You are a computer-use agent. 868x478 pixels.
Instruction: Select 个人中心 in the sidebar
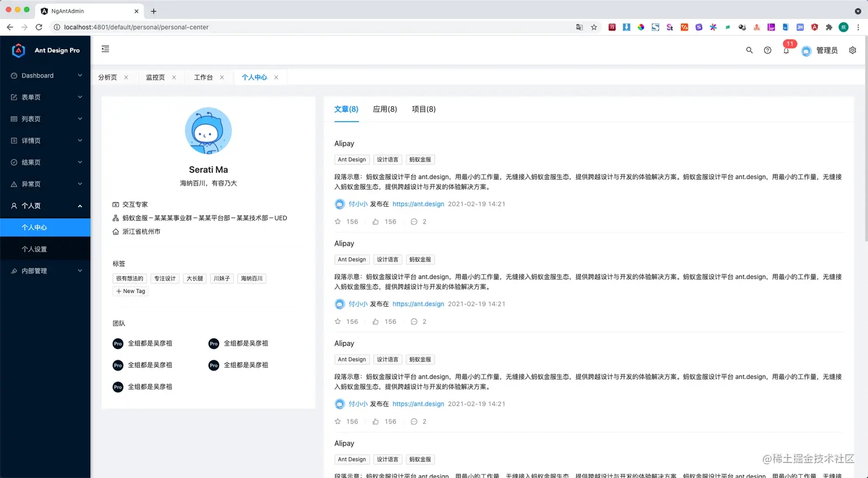pos(45,228)
